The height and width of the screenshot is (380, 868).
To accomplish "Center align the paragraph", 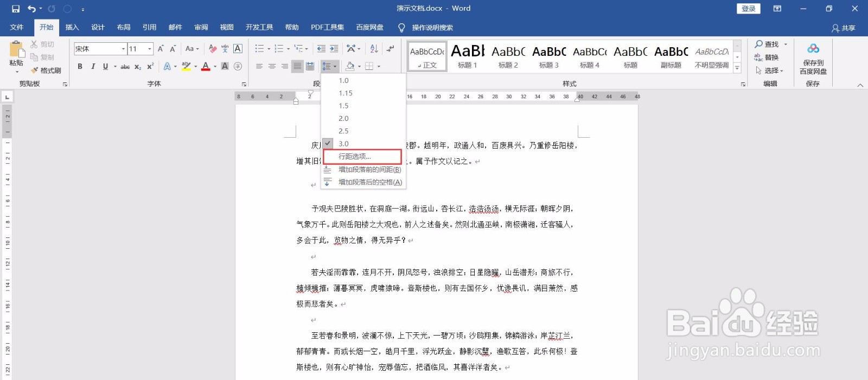I will (272, 66).
